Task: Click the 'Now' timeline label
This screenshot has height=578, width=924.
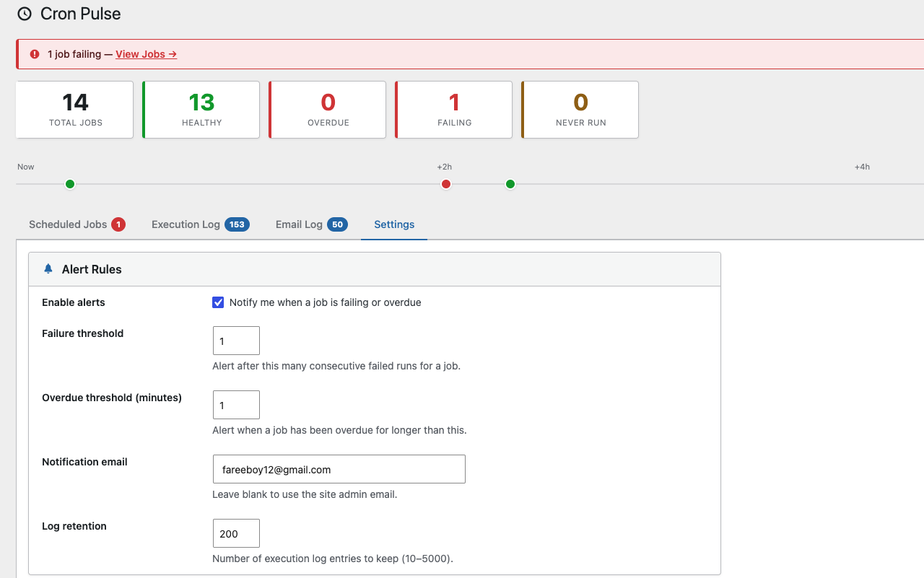Action: coord(26,167)
